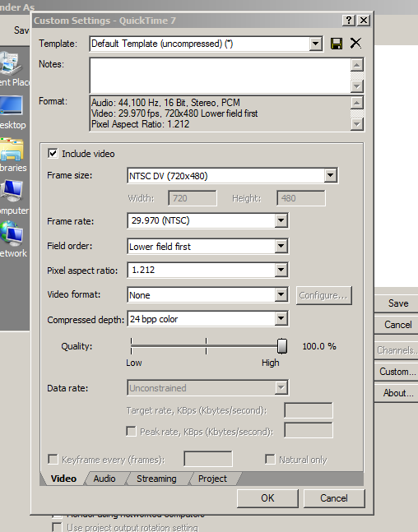Click the Notes scroll down arrow
Image resolution: width=418 pixels, height=532 pixels.
(x=356, y=86)
